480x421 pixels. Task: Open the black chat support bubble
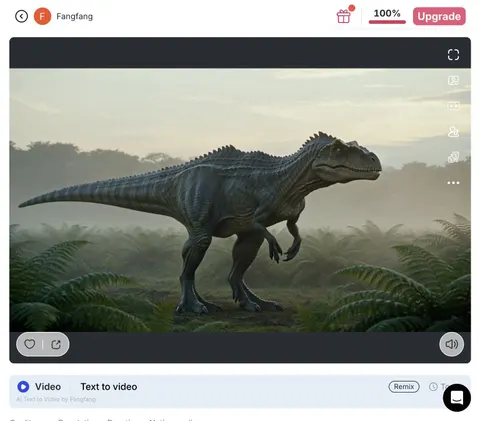(457, 397)
